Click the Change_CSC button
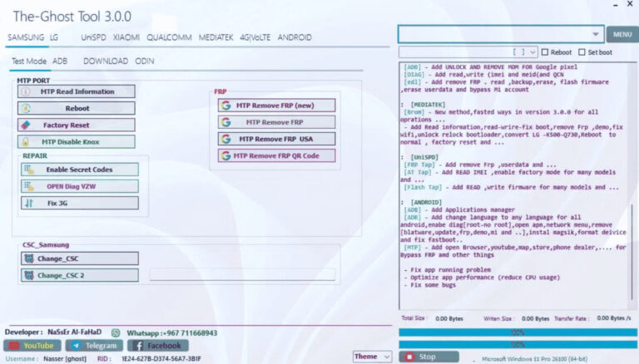Screen dimensions: 639x364 pyautogui.click(x=78, y=258)
